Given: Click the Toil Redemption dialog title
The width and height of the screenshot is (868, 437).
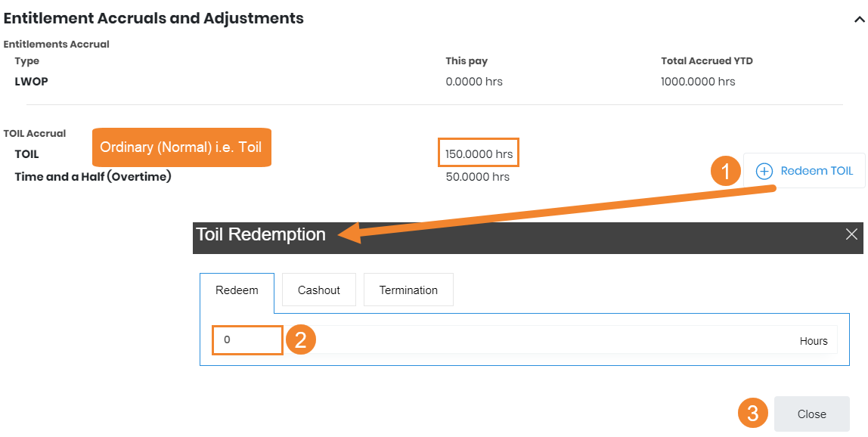Looking at the screenshot, I should point(261,234).
